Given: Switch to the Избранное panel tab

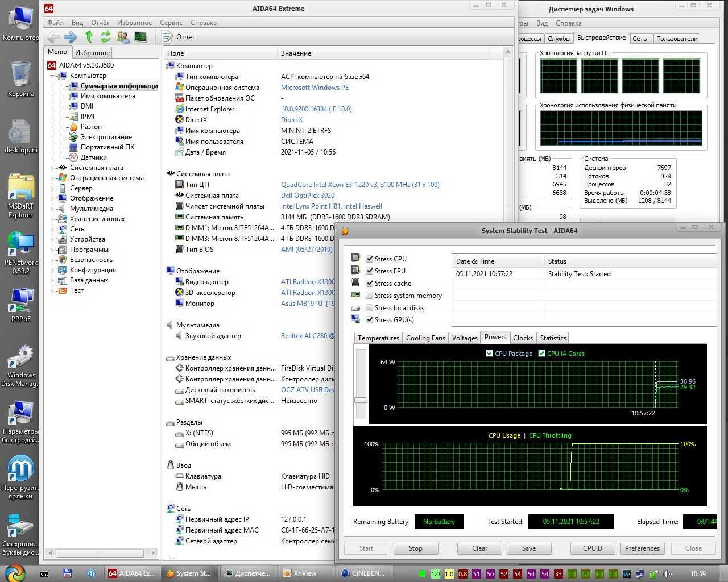Looking at the screenshot, I should 92,53.
